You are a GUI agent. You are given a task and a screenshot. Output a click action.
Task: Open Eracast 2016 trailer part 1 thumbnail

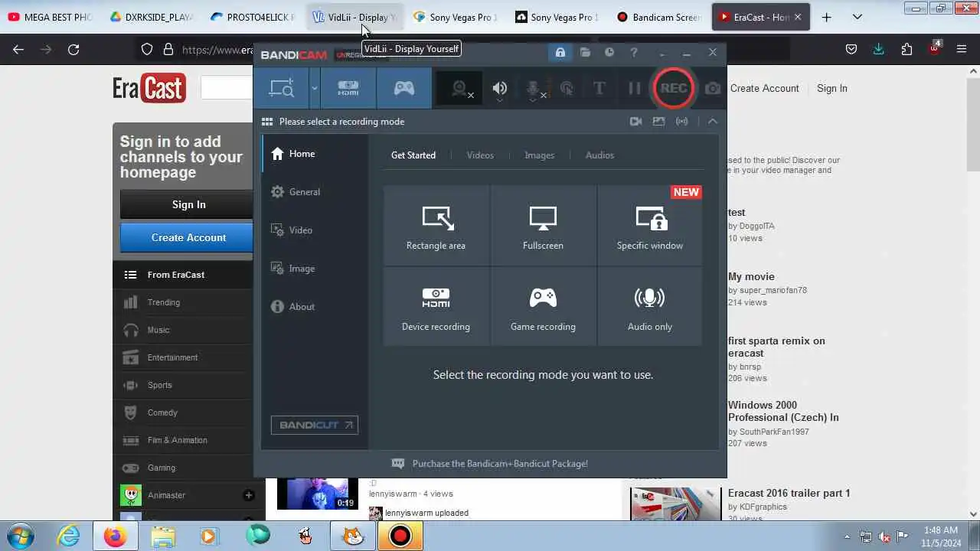(675, 504)
